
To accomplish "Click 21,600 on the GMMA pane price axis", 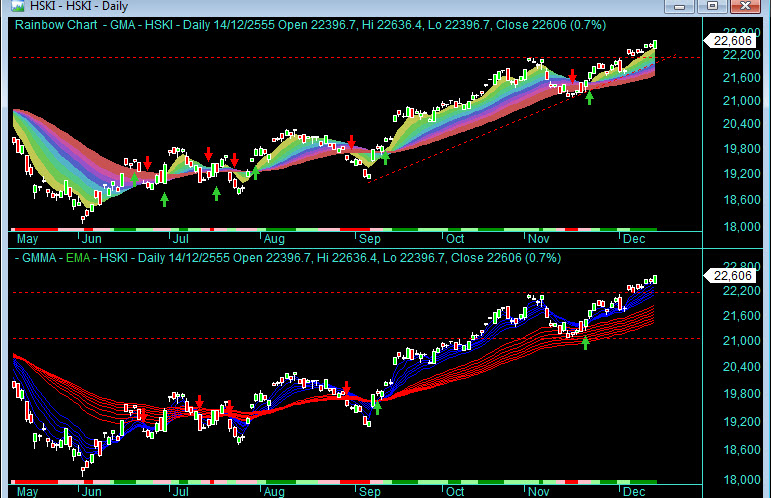I will tap(741, 316).
